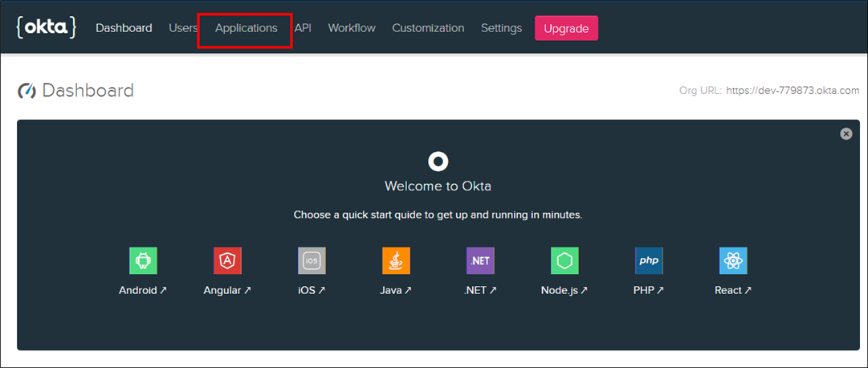The height and width of the screenshot is (368, 868).
Task: Follow the PHP ↗ text link
Action: point(649,290)
